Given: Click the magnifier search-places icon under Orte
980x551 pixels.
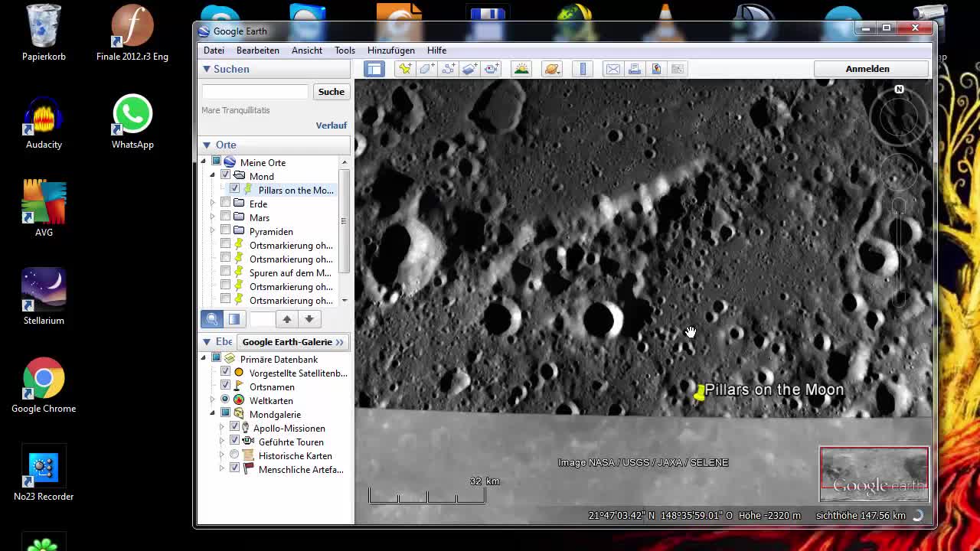Looking at the screenshot, I should coord(212,319).
